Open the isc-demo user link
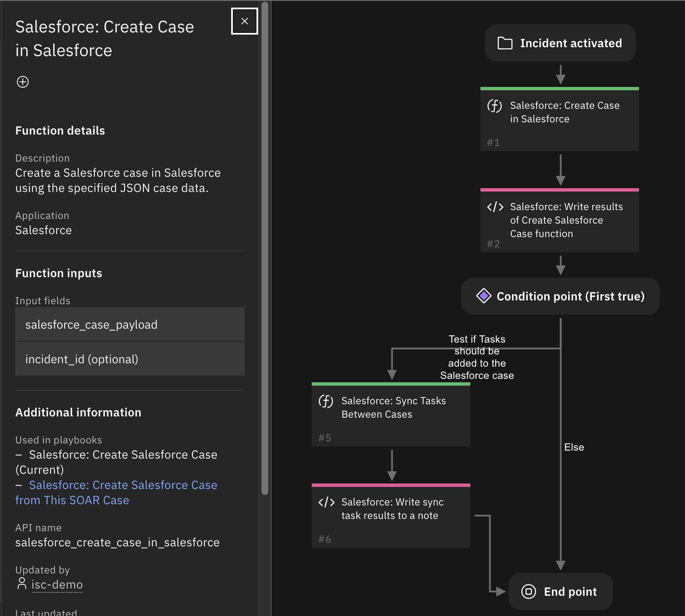The width and height of the screenshot is (685, 616). pyautogui.click(x=57, y=585)
